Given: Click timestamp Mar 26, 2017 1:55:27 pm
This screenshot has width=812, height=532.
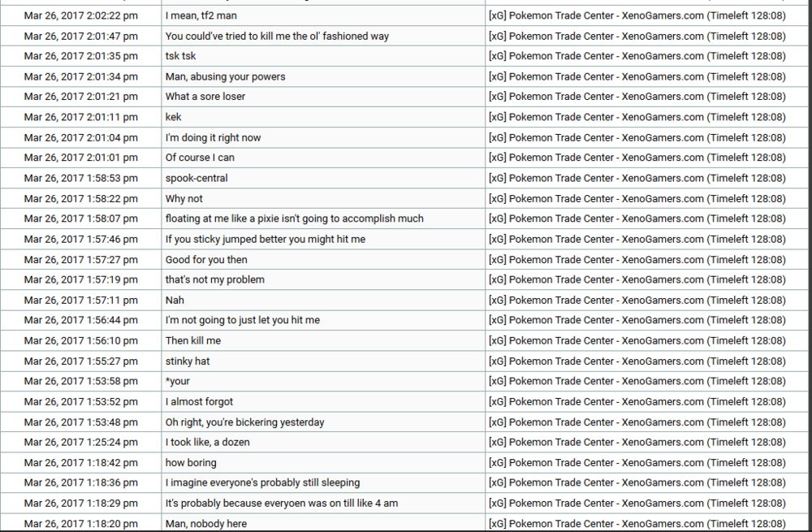Looking at the screenshot, I should [x=80, y=361].
